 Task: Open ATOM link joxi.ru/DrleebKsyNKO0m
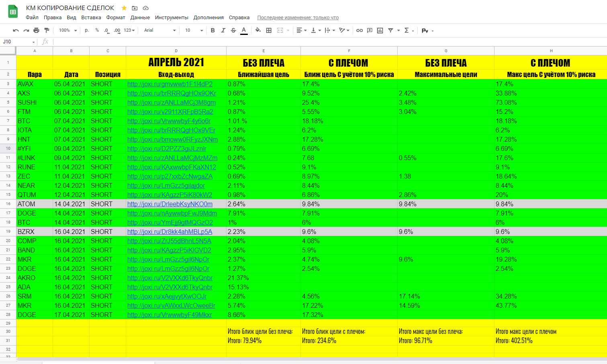pyautogui.click(x=170, y=204)
